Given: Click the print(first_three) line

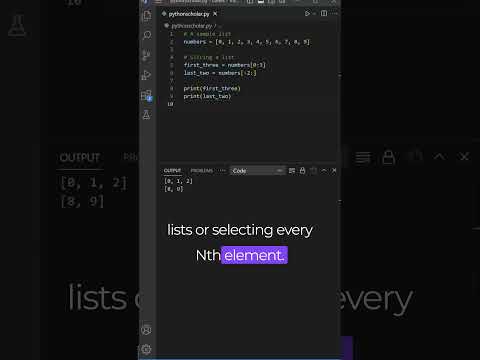Looking at the screenshot, I should click(212, 88).
